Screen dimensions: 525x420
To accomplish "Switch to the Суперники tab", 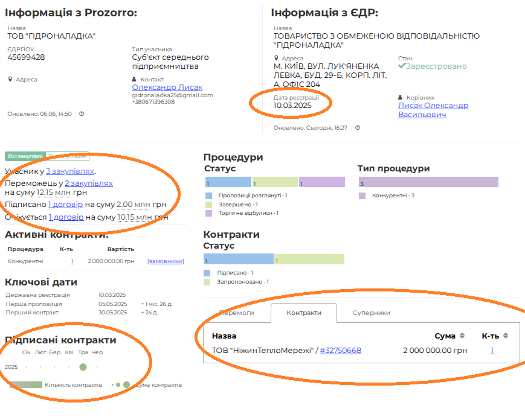I will (x=371, y=313).
